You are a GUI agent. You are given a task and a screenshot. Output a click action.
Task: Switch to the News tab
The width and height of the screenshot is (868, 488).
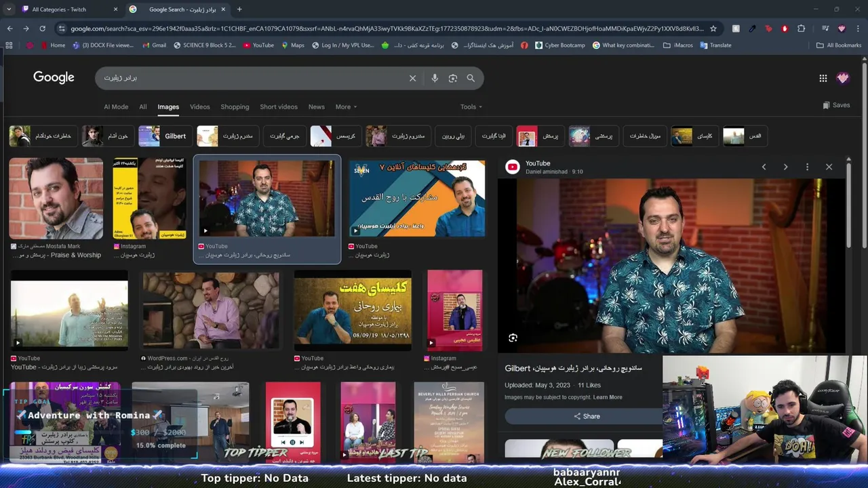317,107
